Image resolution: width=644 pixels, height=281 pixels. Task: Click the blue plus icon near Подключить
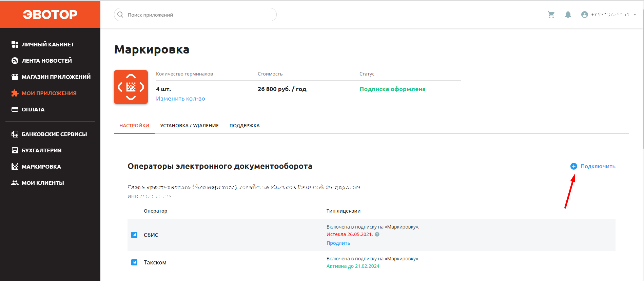point(574,166)
